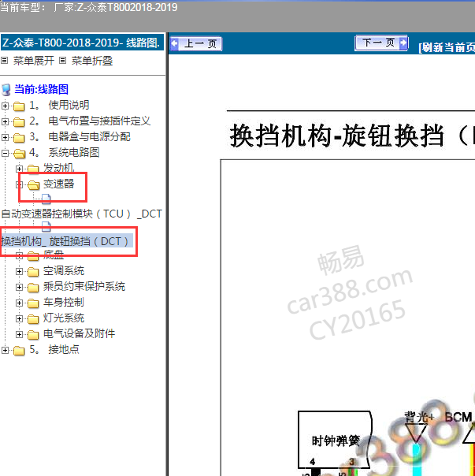Image resolution: width=475 pixels, height=476 pixels.
Task: Click the folder icon of 电器盒与电源分配
Action: pos(19,138)
